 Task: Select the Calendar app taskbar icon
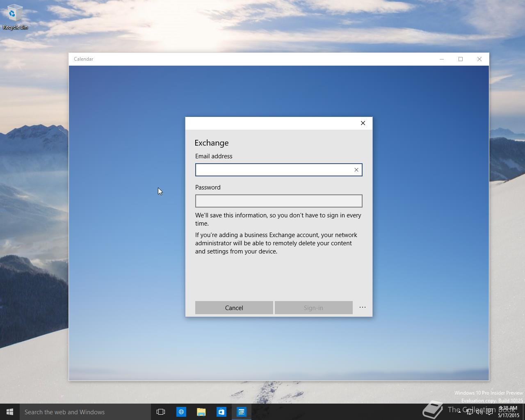[241, 412]
